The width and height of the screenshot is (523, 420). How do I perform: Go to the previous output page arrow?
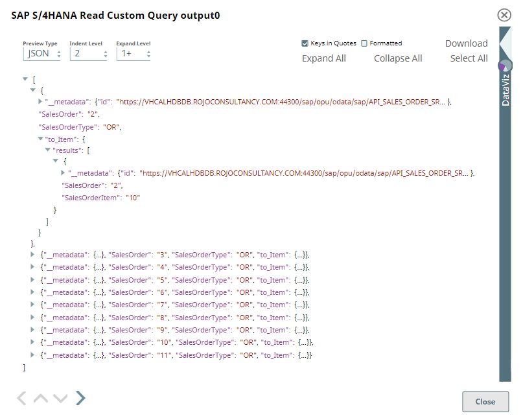point(21,399)
